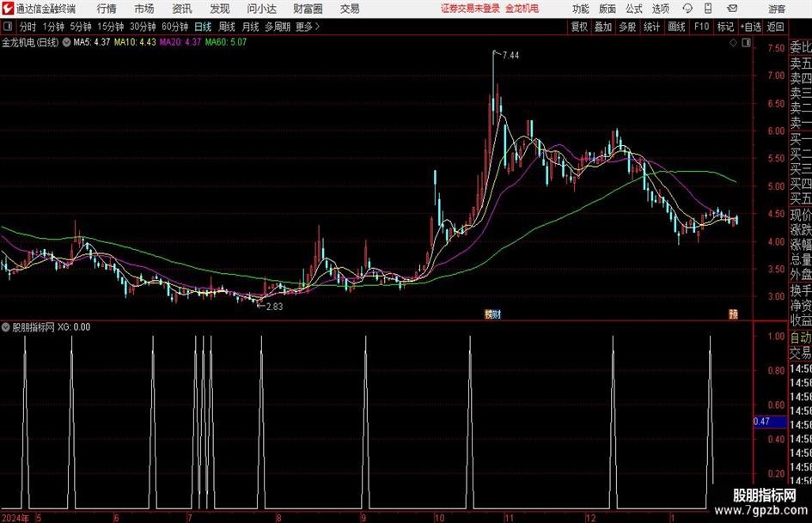Screen dimensions: 812x523
Task: Open the mobile phone icon in title bar
Action: click(708, 9)
